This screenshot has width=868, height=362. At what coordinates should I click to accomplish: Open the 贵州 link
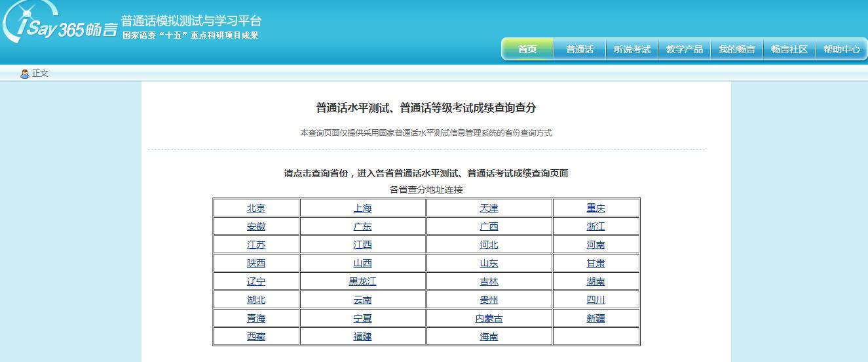(489, 300)
